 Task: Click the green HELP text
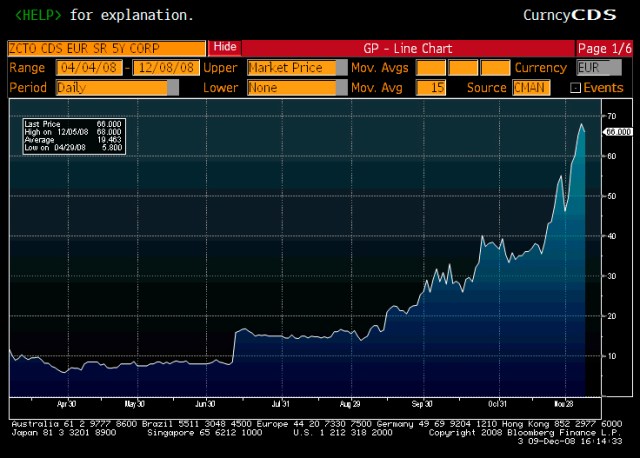coord(38,15)
